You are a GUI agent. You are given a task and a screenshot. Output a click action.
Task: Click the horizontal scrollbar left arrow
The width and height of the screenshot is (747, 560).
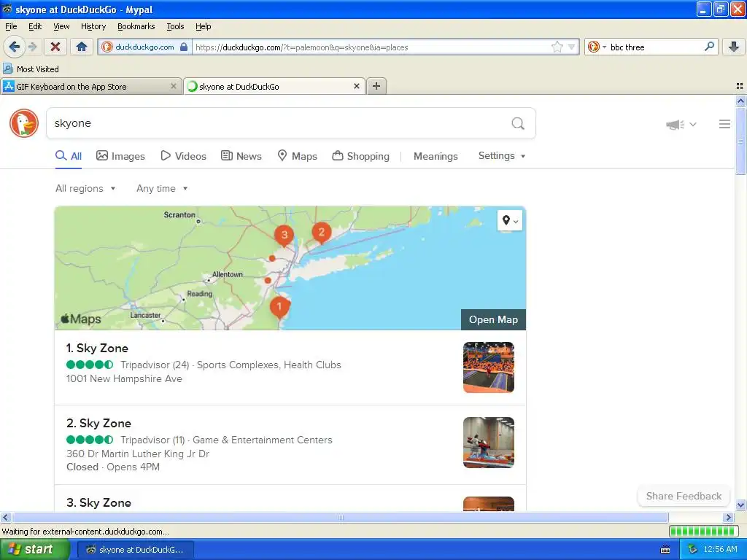click(6, 517)
